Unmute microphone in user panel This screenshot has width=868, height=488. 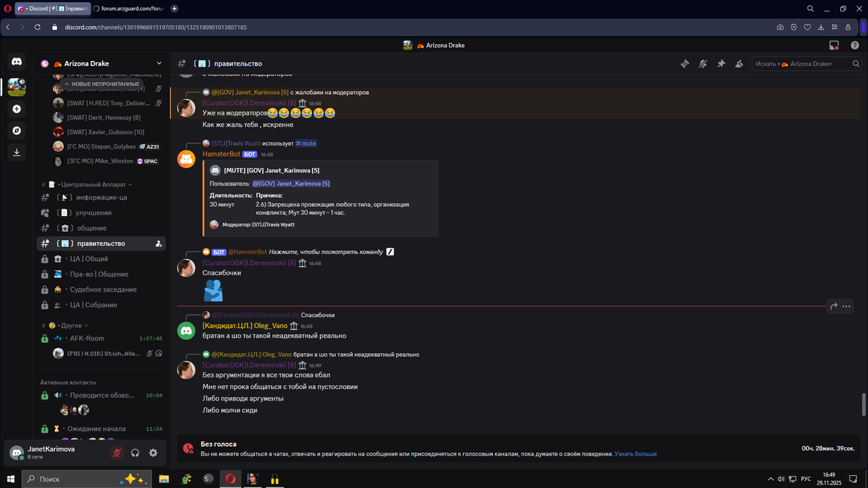[117, 453]
